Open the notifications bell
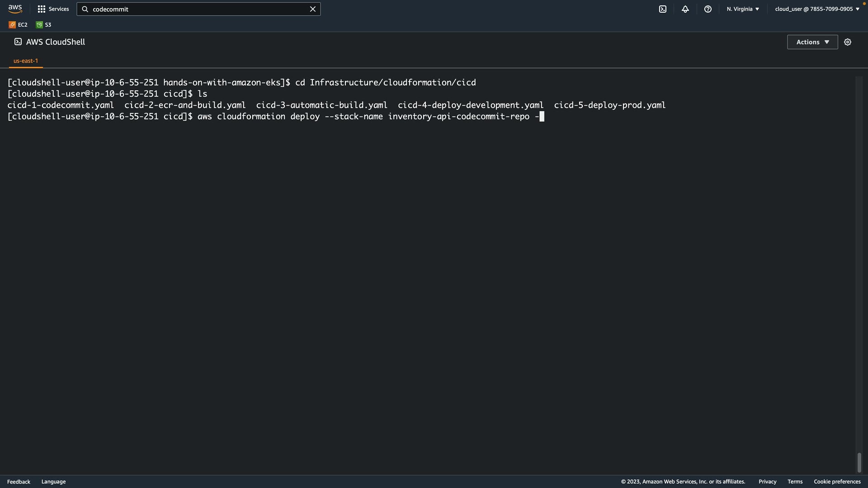Screen dimensions: 868x488 [x=685, y=9]
